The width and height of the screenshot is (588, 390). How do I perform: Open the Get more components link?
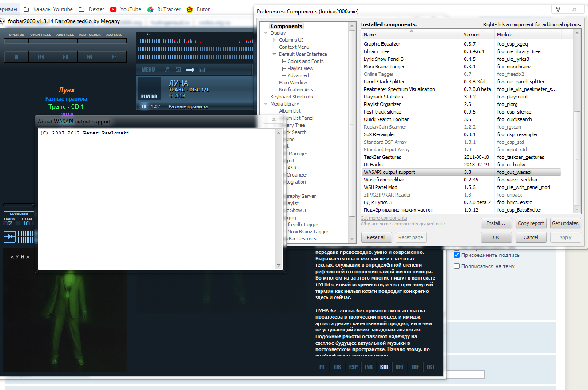pyautogui.click(x=383, y=218)
